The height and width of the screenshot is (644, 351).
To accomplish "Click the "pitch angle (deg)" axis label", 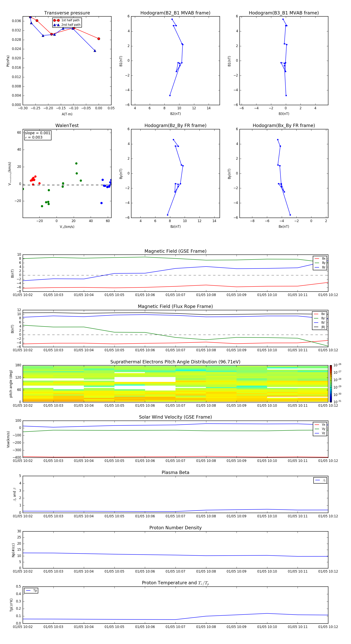I will [x=11, y=384].
